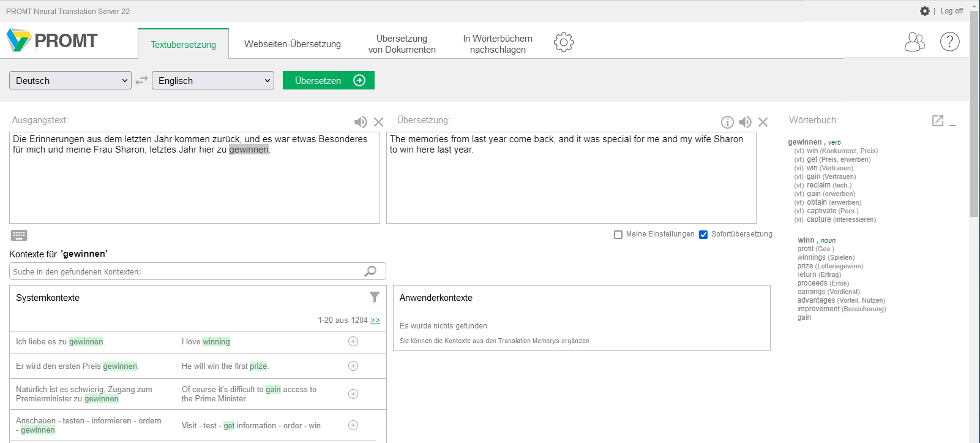Open the system contexts filter

[375, 297]
